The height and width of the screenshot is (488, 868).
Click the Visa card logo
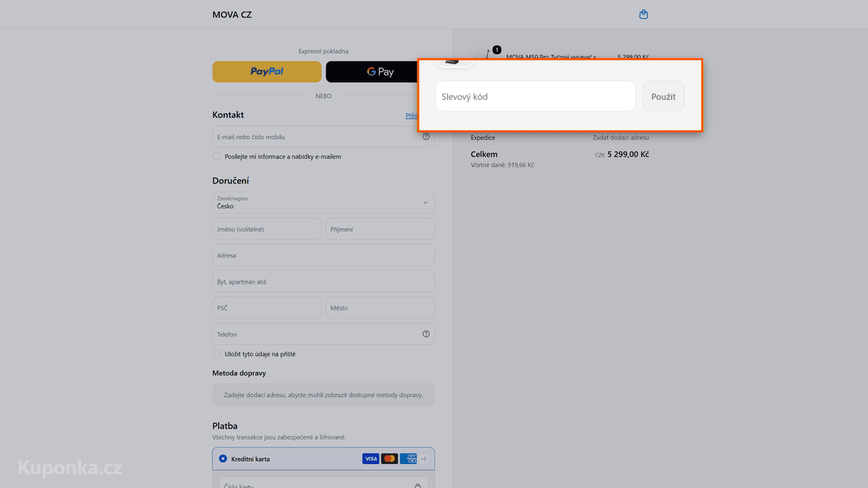[370, 458]
